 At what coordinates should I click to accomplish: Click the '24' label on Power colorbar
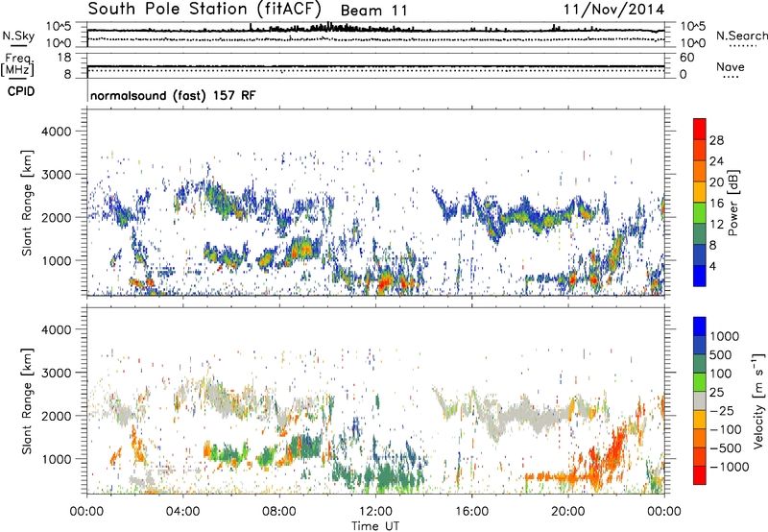[716, 161]
